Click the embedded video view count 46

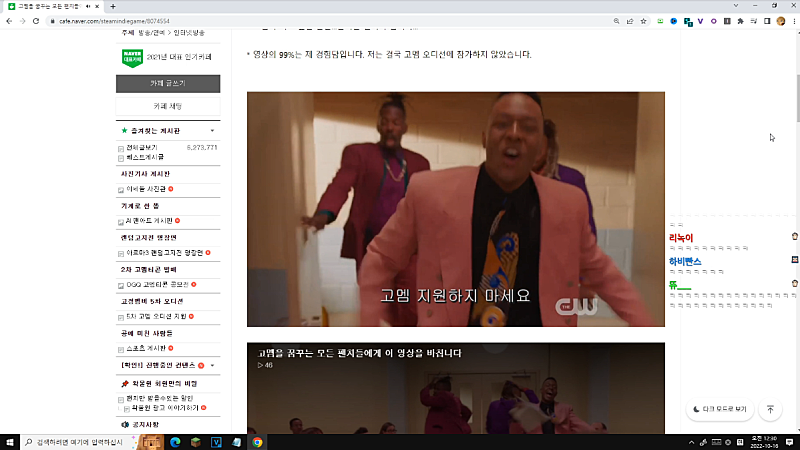pos(265,365)
